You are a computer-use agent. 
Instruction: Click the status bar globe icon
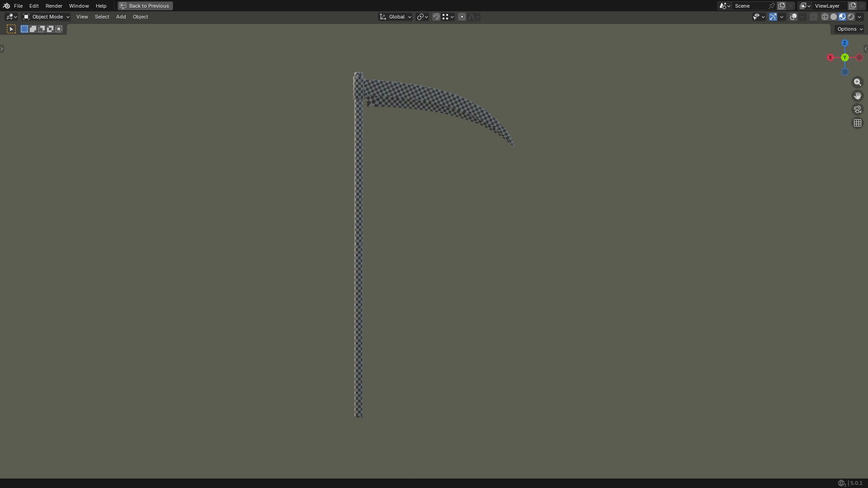(x=841, y=483)
